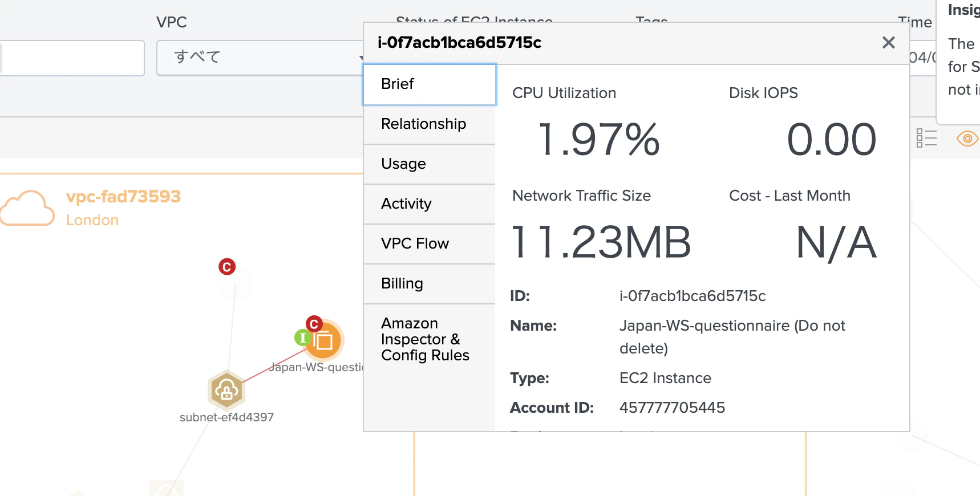Click the orange EC2 instance node icon
The image size is (980, 496).
click(323, 340)
